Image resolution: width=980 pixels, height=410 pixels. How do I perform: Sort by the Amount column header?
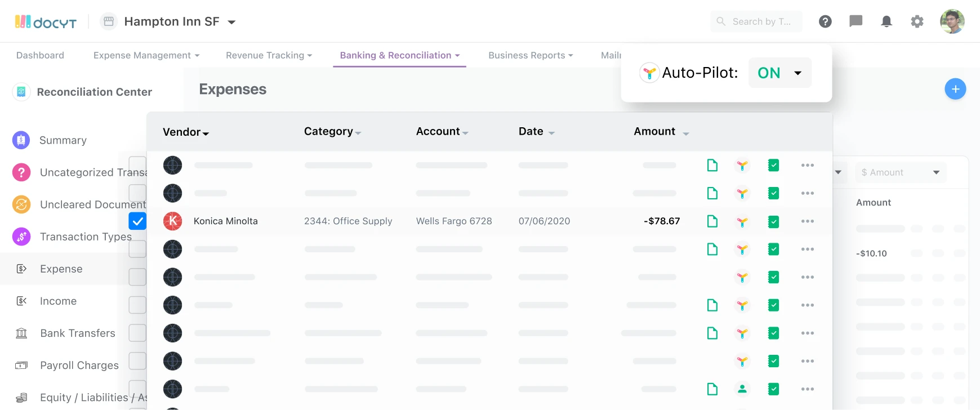point(662,131)
